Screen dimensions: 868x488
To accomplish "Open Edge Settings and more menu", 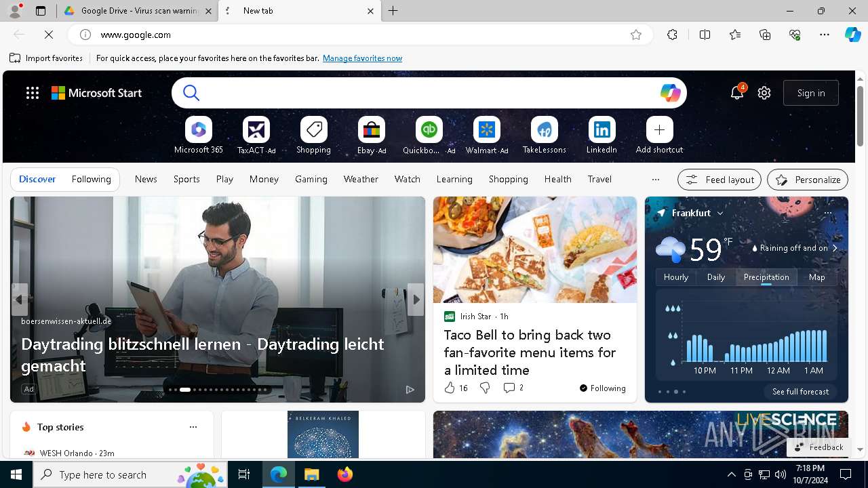I will click(x=825, y=35).
